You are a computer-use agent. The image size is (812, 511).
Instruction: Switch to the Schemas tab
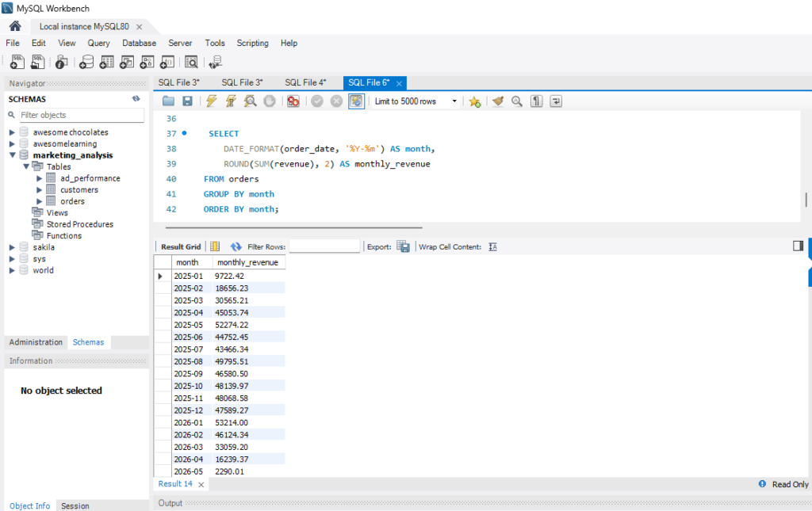point(88,342)
